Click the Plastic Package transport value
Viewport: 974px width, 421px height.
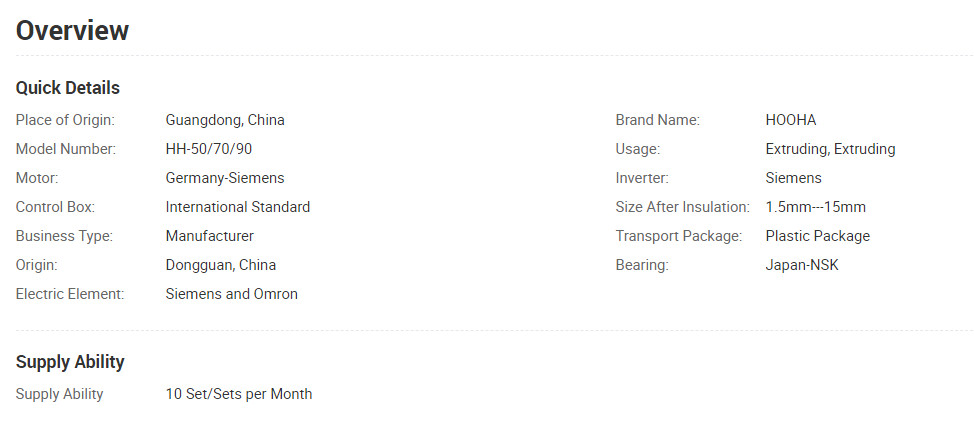click(x=817, y=236)
